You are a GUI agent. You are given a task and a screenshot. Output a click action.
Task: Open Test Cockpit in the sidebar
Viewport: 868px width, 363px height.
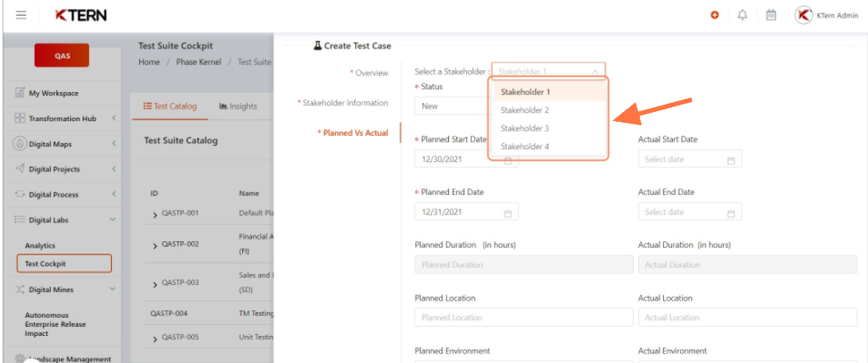tap(64, 264)
